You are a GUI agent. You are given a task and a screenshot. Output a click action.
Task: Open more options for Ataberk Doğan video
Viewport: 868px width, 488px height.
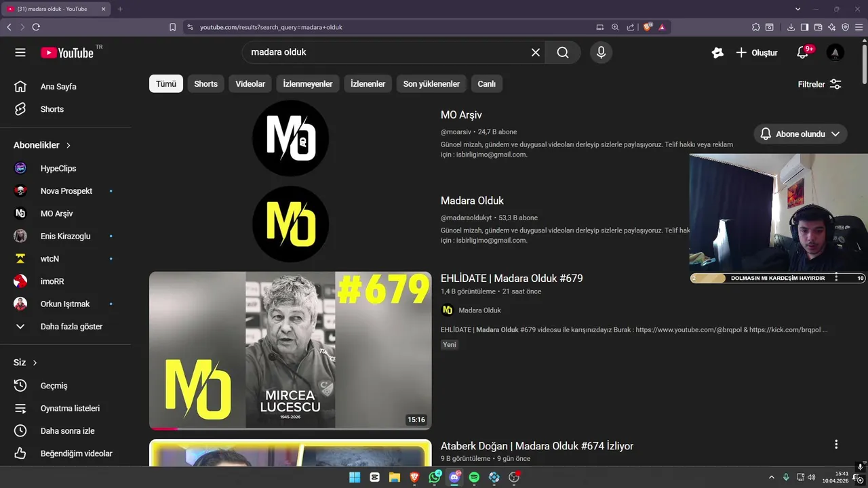tap(836, 445)
